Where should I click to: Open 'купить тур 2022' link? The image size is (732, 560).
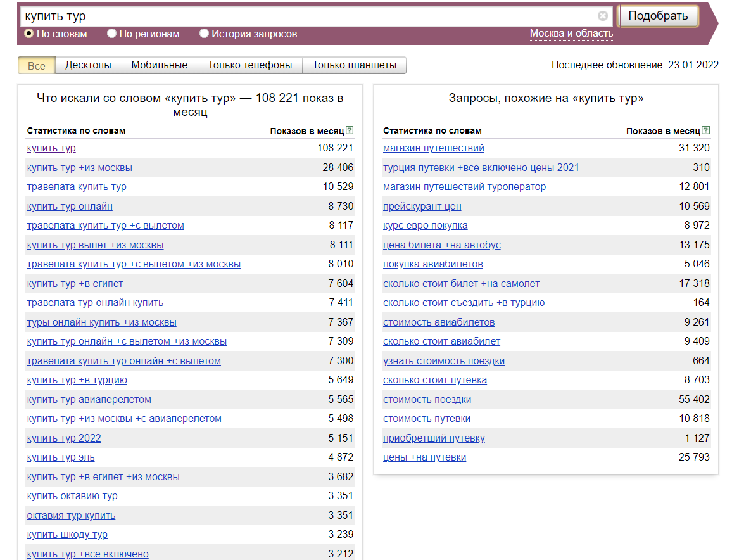[x=64, y=438]
